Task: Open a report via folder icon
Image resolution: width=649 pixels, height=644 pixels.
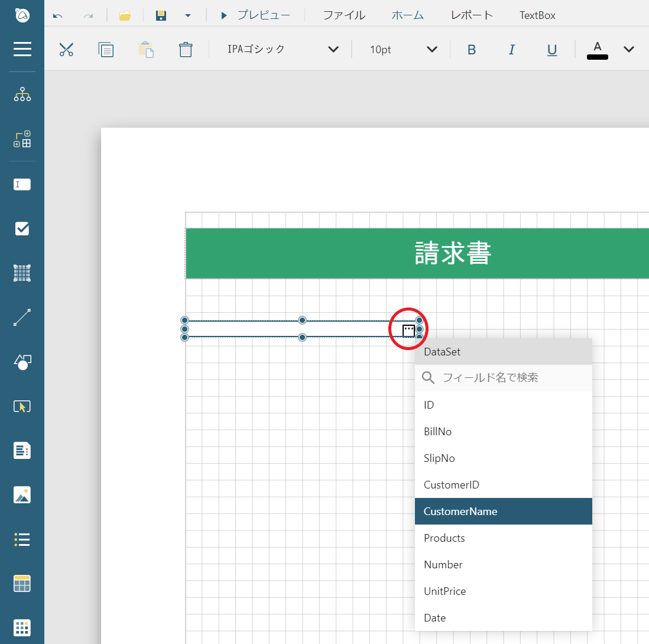Action: [125, 16]
